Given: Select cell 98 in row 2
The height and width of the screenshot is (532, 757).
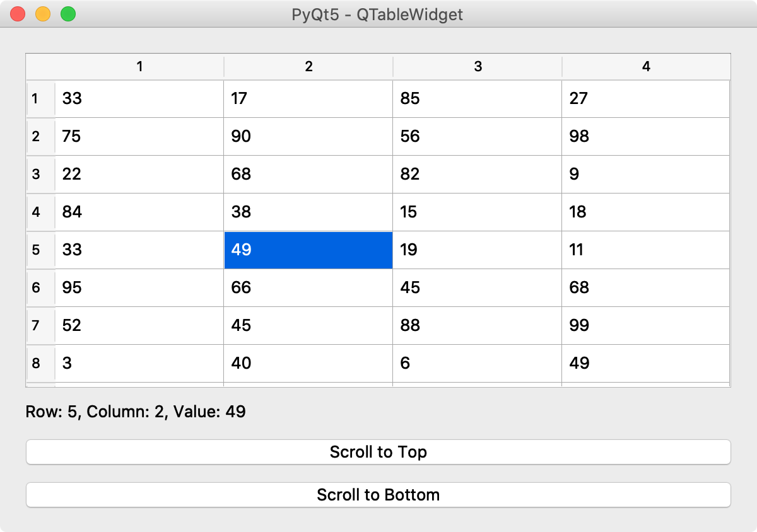Looking at the screenshot, I should click(x=646, y=137).
